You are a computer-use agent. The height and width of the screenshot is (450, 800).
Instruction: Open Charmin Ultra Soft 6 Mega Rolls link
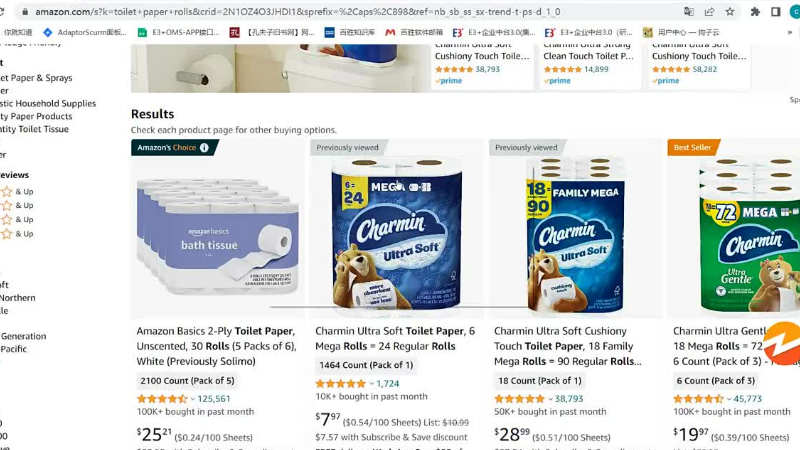pos(395,338)
